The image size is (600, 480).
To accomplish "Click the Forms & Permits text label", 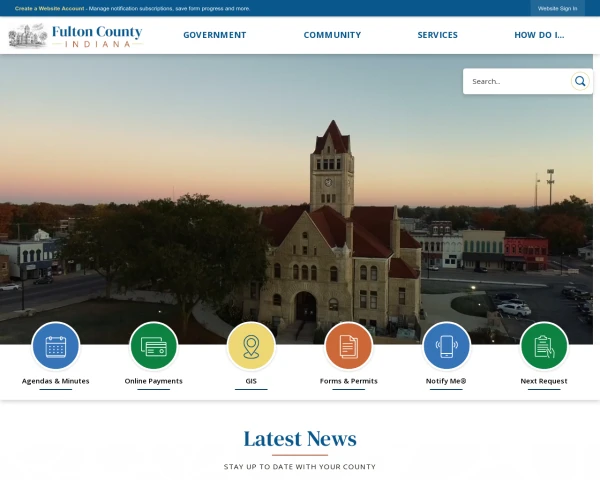I will coord(349,381).
